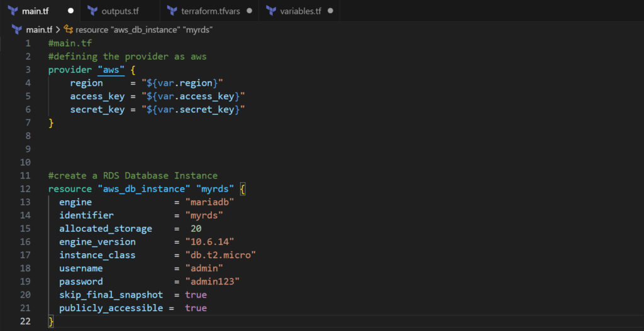Click the unsaved dot on variables.tf tab
The width and height of the screenshot is (644, 331).
tap(331, 11)
